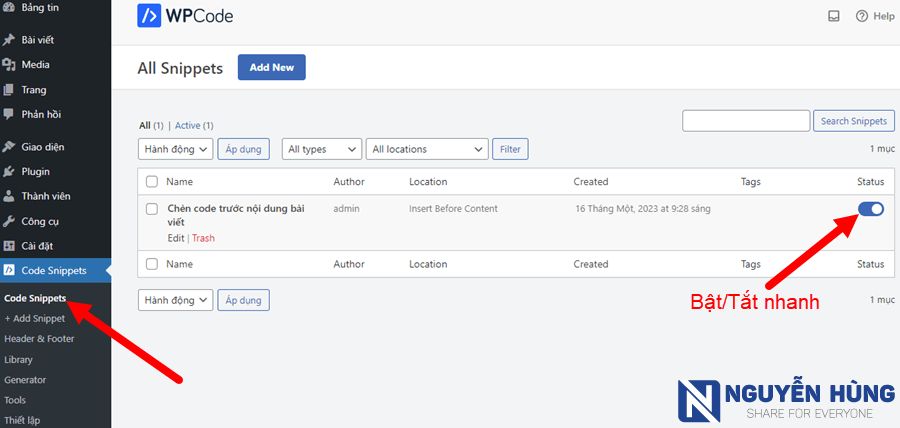
Task: Open the Thiết lập submenu item
Action: click(22, 421)
